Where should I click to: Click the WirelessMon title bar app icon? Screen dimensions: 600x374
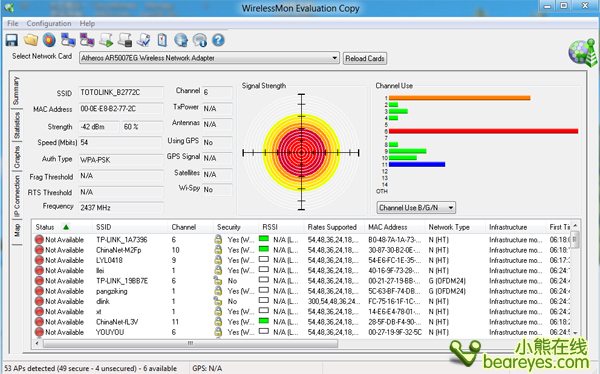click(x=10, y=7)
